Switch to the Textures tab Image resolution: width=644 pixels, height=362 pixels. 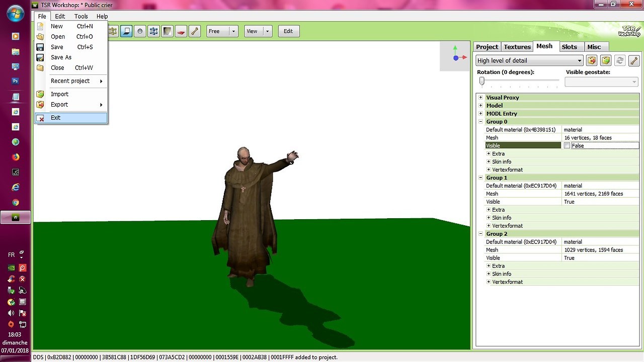point(517,47)
